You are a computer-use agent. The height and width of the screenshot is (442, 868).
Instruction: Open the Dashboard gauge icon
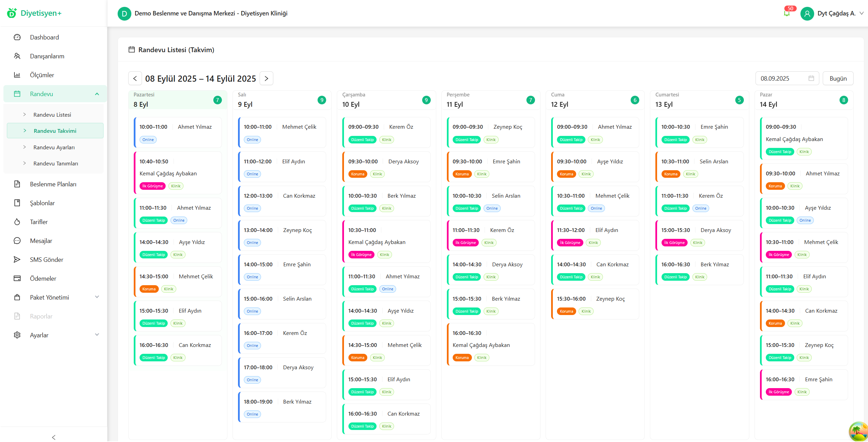click(17, 37)
